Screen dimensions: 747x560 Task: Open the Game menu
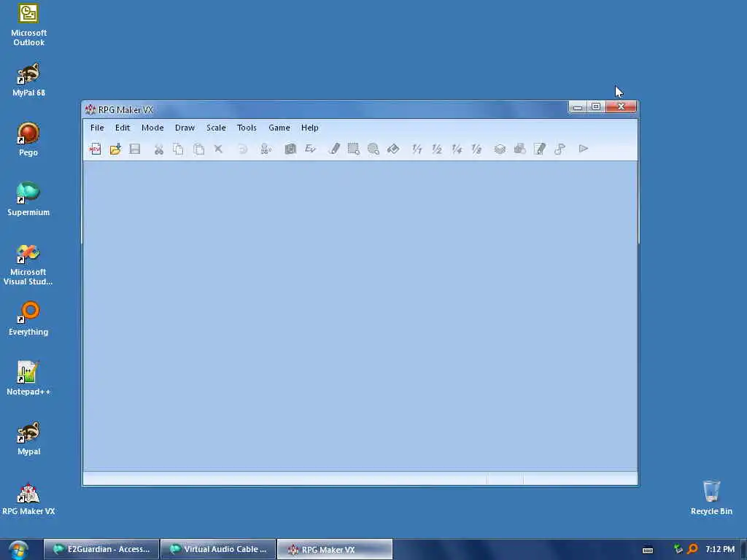pyautogui.click(x=279, y=128)
